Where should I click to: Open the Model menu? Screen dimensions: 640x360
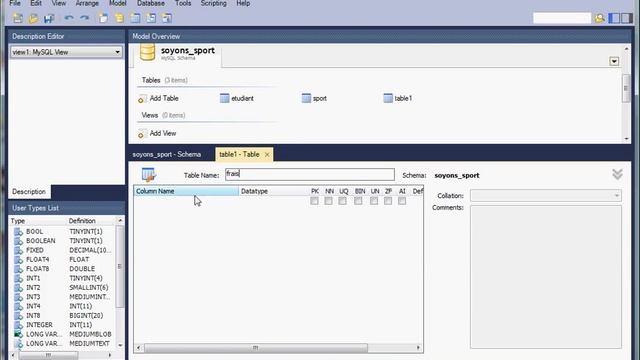click(x=118, y=3)
